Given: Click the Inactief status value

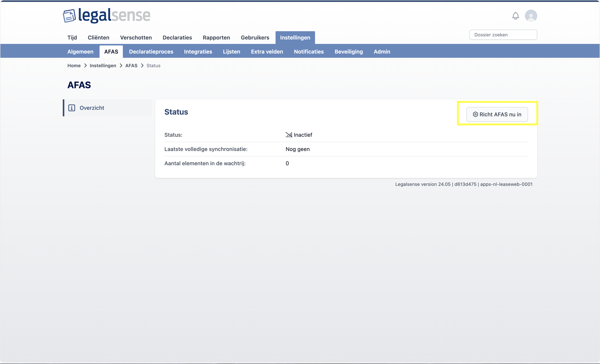Looking at the screenshot, I should (303, 135).
